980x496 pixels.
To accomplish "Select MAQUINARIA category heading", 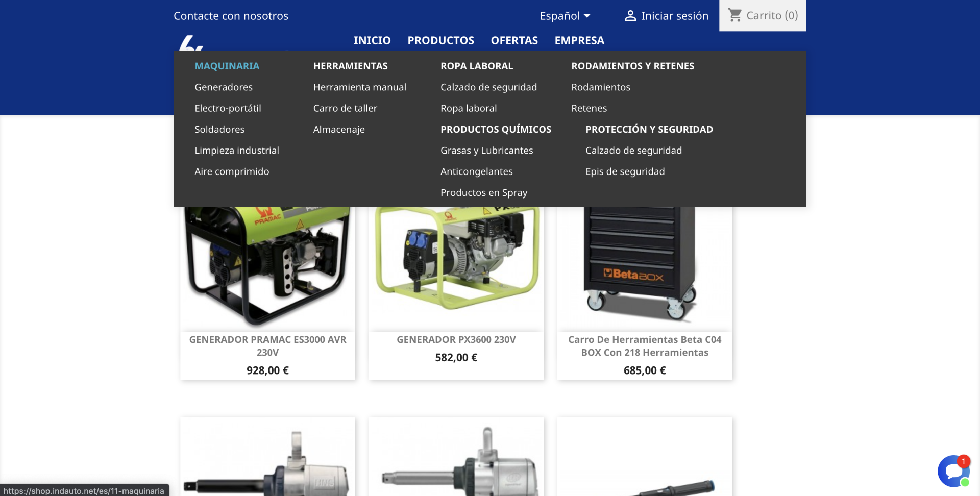I will (227, 66).
